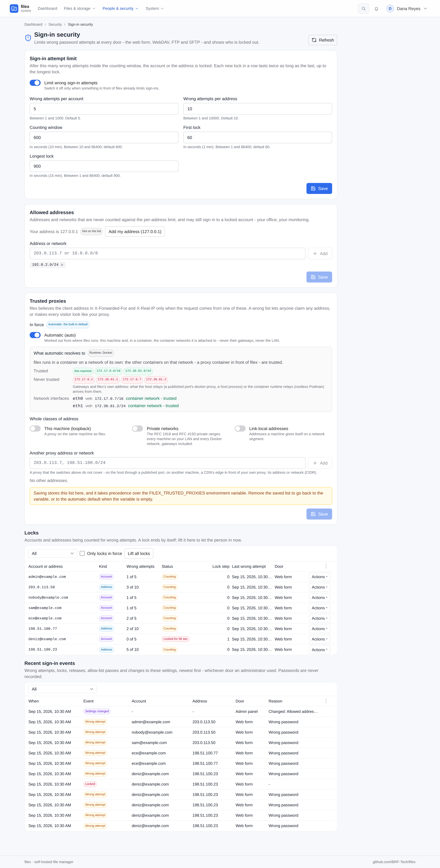Click the Wrong attempts per address field
This screenshot has width=440, height=868.
(x=258, y=109)
